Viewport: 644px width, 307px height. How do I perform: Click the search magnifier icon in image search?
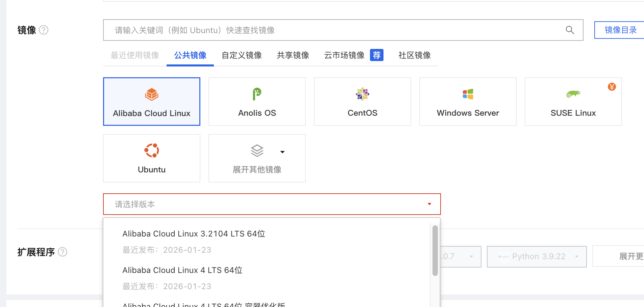570,30
